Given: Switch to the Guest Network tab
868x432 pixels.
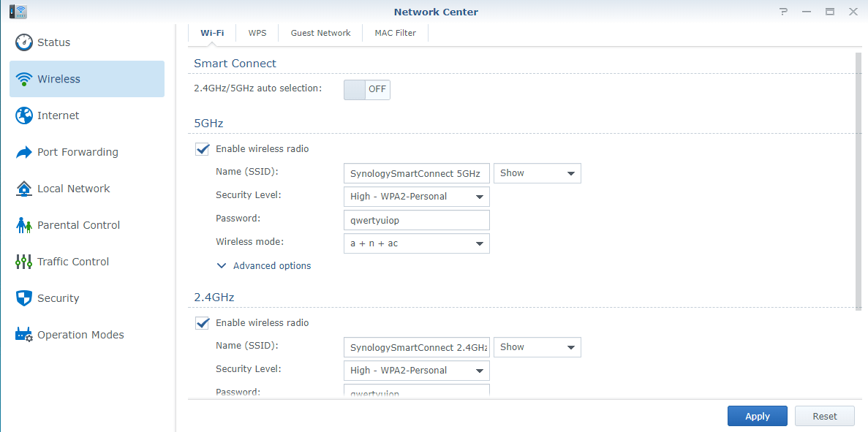Looking at the screenshot, I should pos(320,33).
